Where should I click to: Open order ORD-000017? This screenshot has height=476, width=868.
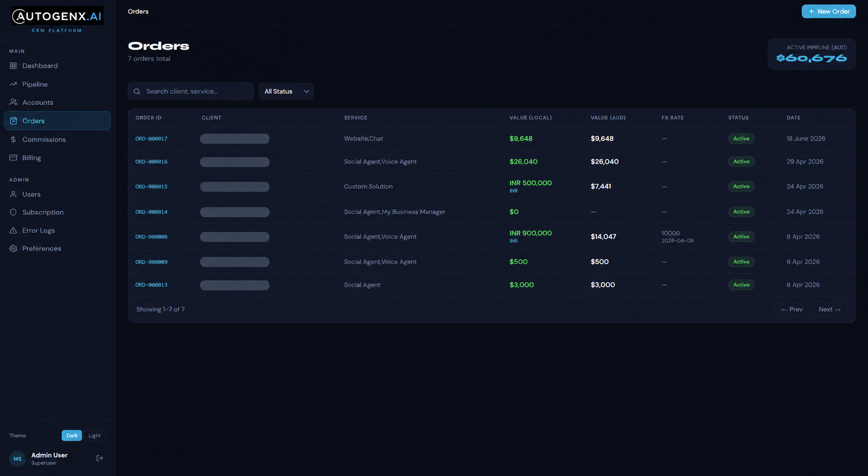151,138
